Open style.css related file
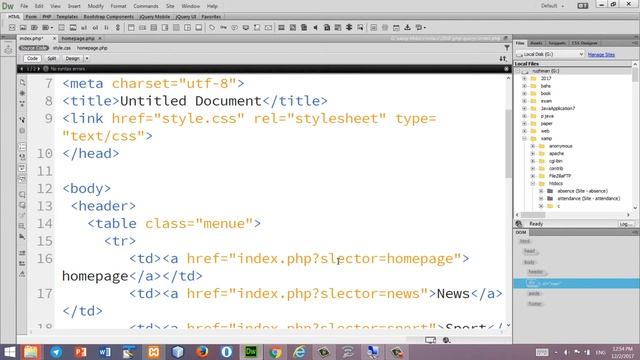Image resolution: width=640 pixels, height=360 pixels. click(x=62, y=48)
